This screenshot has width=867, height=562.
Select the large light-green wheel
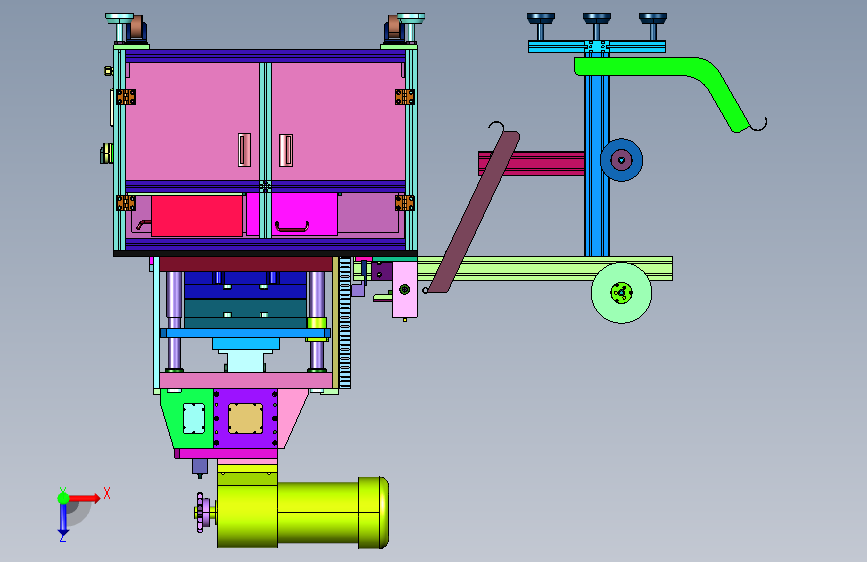pos(621,293)
